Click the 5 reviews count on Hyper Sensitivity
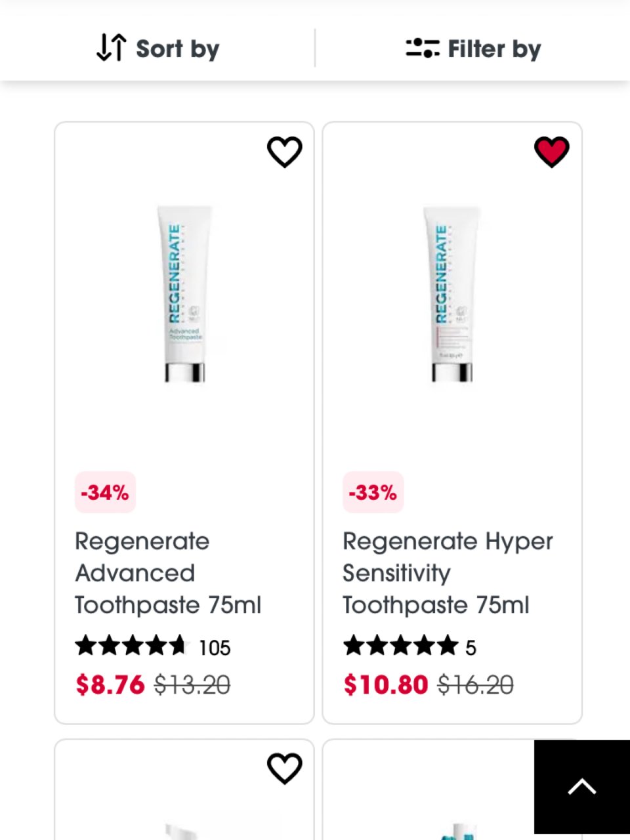630x840 pixels. click(x=471, y=648)
